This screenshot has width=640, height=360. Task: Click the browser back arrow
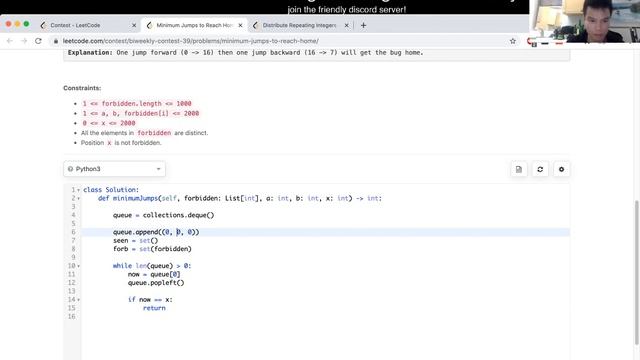click(10, 41)
